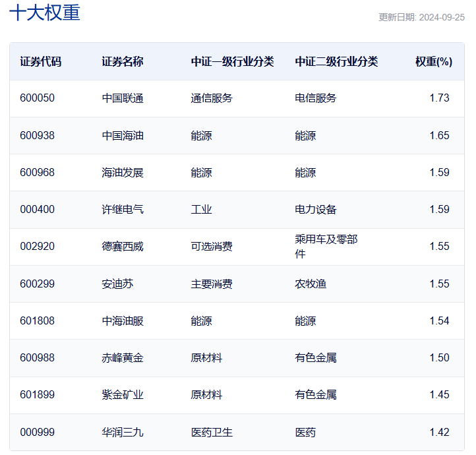
Task: Open security code 600050
Action: pos(38,98)
